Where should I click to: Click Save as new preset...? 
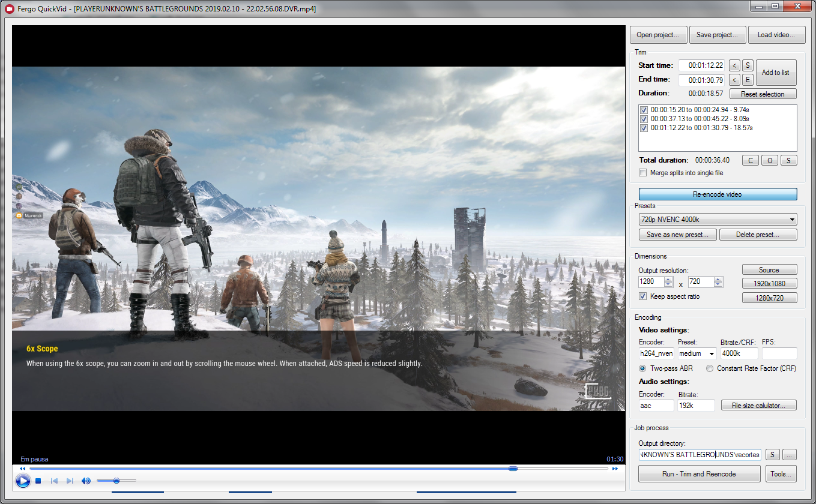tap(678, 235)
